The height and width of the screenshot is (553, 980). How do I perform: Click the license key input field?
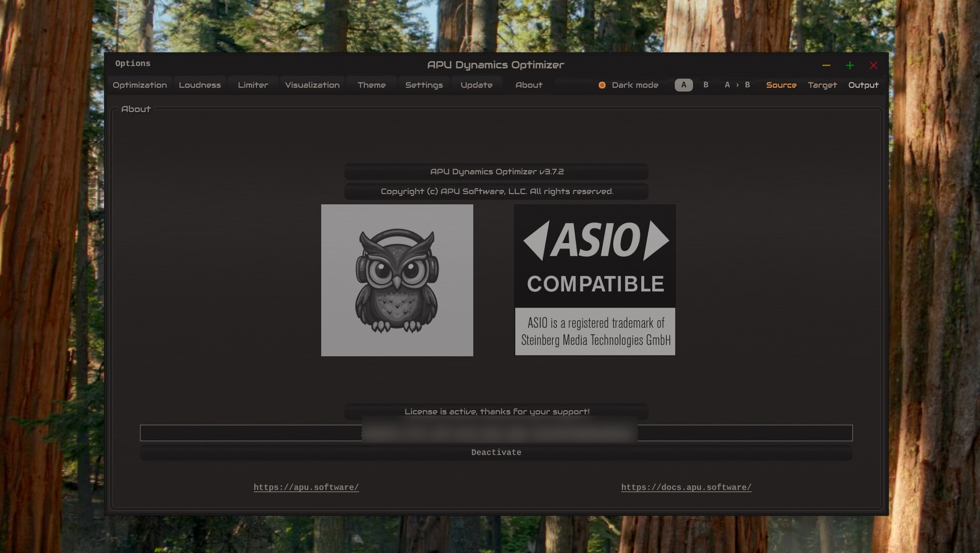coord(496,433)
